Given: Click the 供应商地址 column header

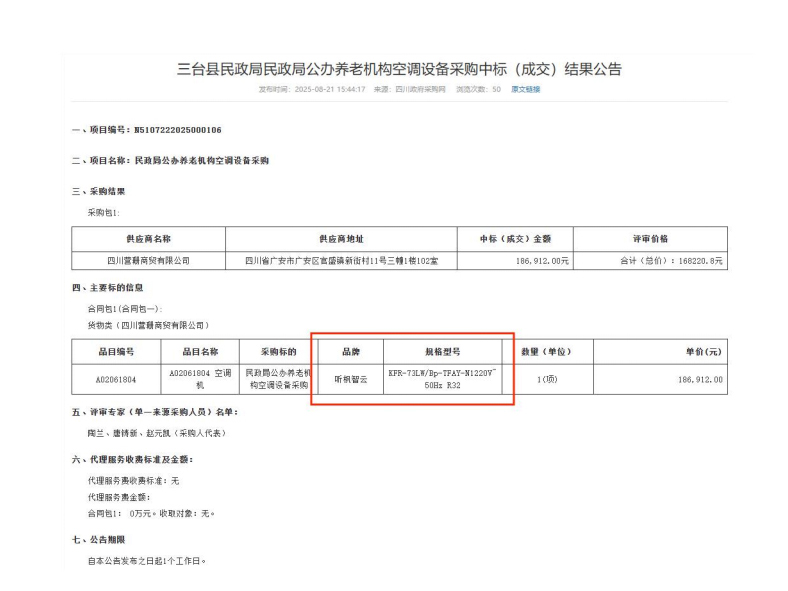Looking at the screenshot, I should (341, 239).
